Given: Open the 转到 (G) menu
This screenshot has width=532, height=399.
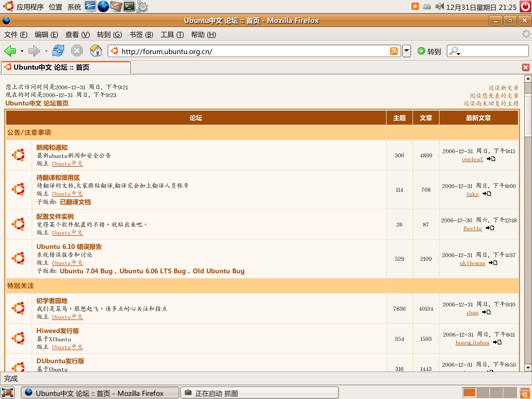Looking at the screenshot, I should pos(109,35).
